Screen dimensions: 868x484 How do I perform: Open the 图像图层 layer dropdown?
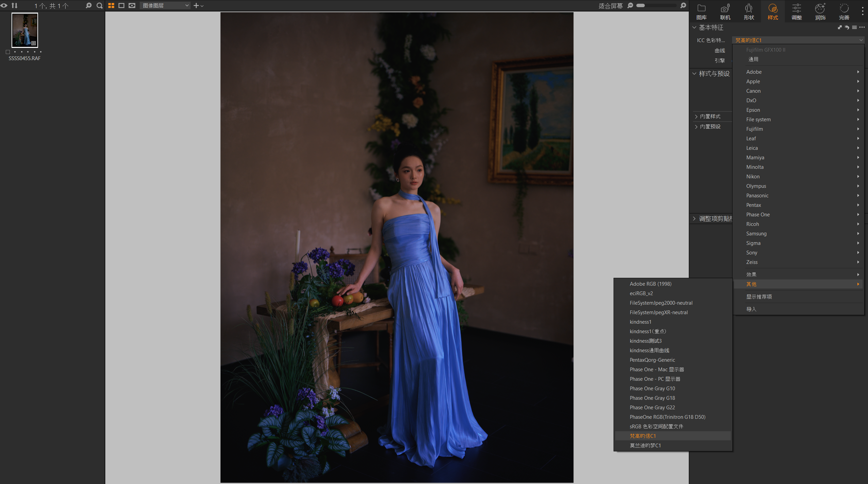pos(165,5)
